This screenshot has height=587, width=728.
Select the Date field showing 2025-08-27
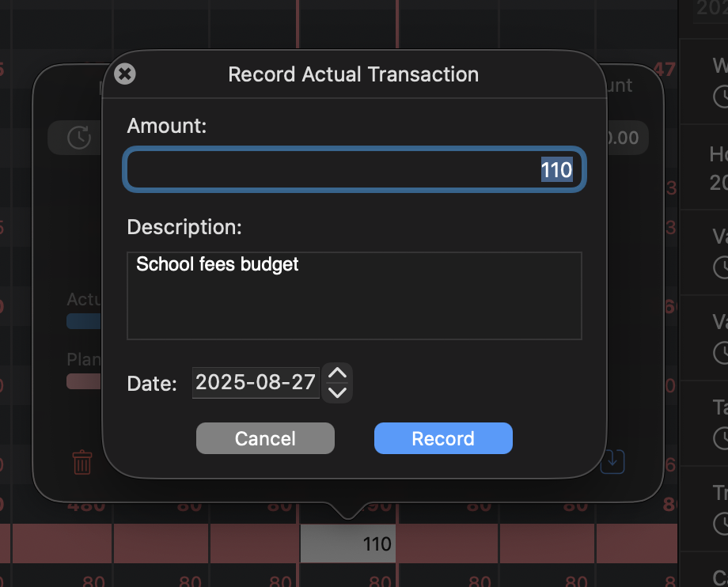click(255, 383)
